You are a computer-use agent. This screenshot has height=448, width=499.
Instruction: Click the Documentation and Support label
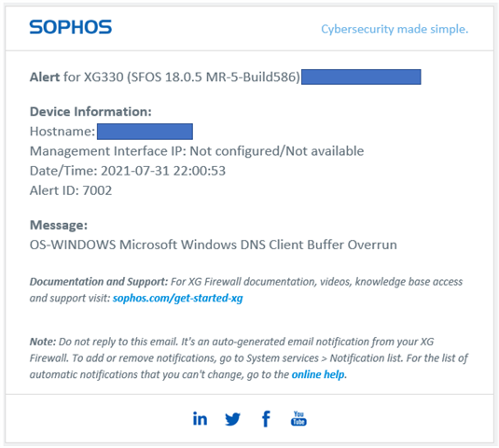click(x=99, y=282)
